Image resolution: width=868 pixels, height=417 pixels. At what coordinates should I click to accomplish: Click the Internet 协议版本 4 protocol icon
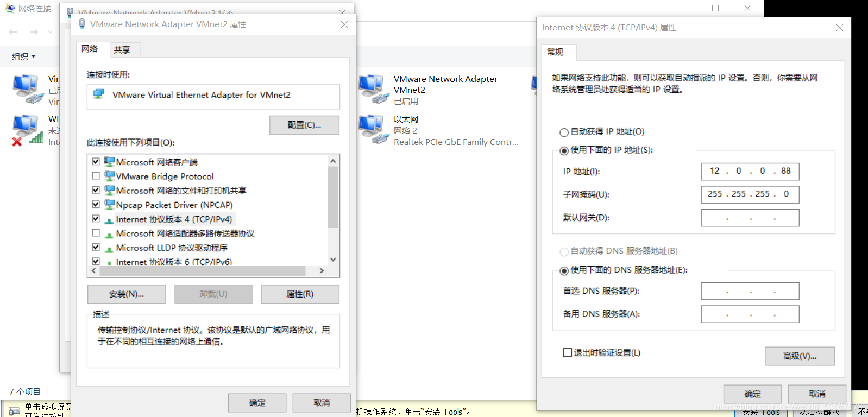[x=109, y=219]
